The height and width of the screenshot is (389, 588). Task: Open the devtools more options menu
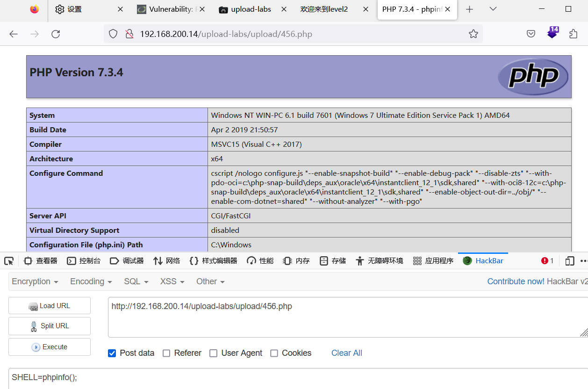point(583,261)
